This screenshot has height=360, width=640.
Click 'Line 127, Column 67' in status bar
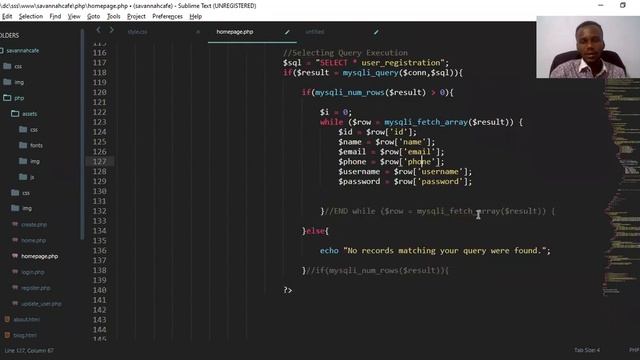(29, 351)
